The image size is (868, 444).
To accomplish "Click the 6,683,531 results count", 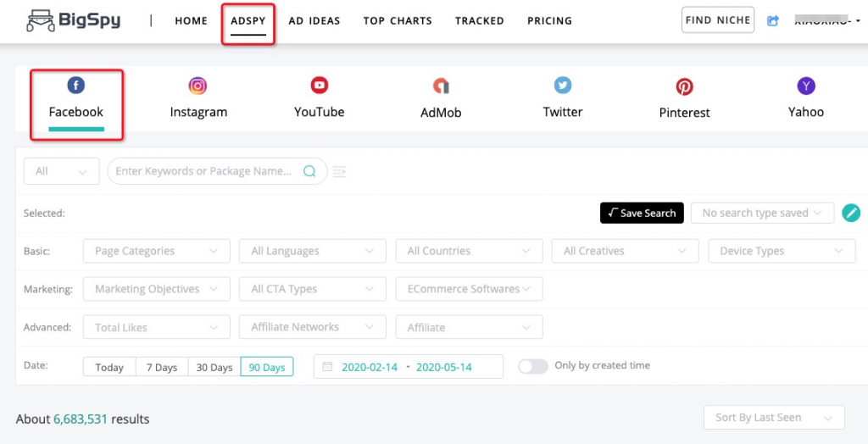I will [81, 419].
